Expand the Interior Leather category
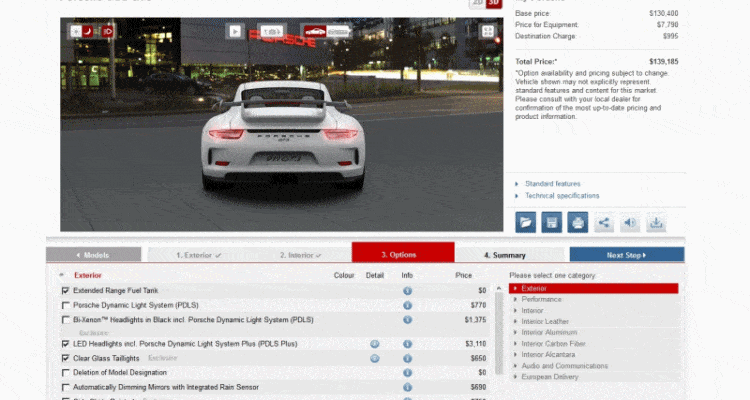 tap(594, 322)
